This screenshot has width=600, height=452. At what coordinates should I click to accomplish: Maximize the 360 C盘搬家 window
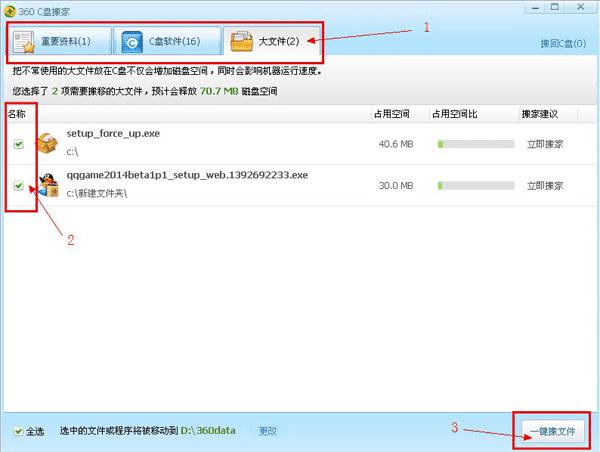tap(555, 8)
